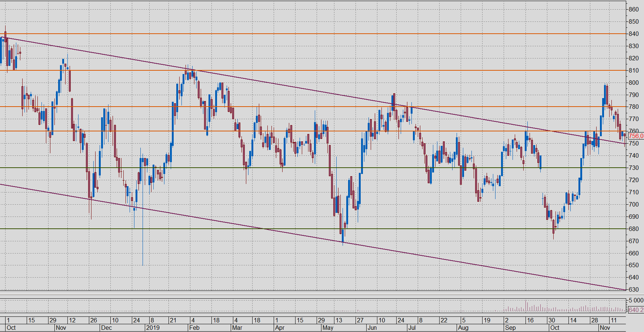The height and width of the screenshot is (332, 644).
Task: Click the May month label
Action: click(x=328, y=328)
